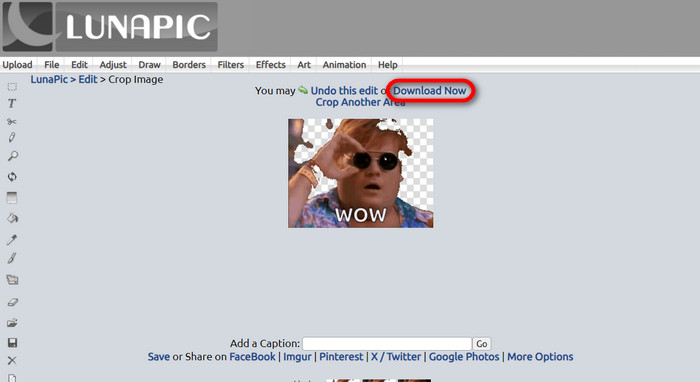Select the eraser tool
This screenshot has height=382, width=700.
12,302
